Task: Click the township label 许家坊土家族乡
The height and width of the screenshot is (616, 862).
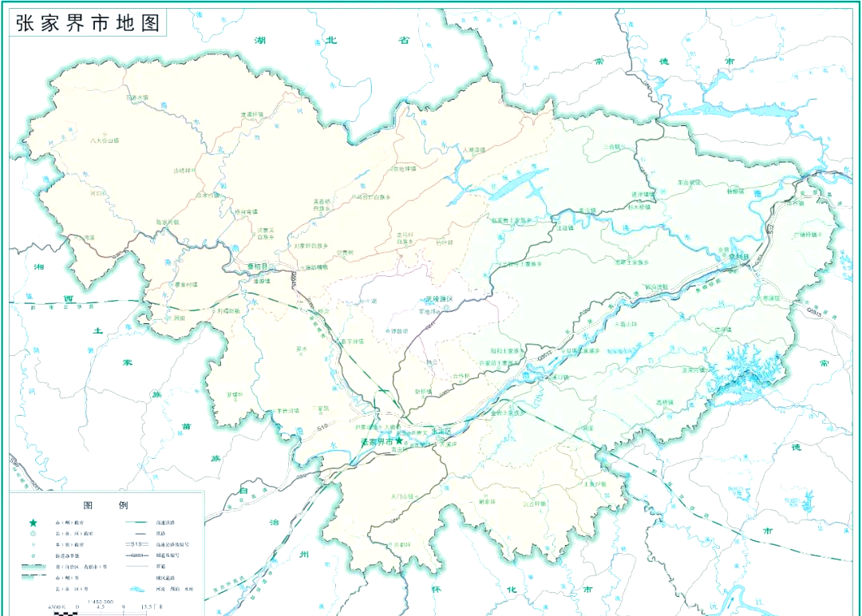Action: pyautogui.click(x=499, y=363)
